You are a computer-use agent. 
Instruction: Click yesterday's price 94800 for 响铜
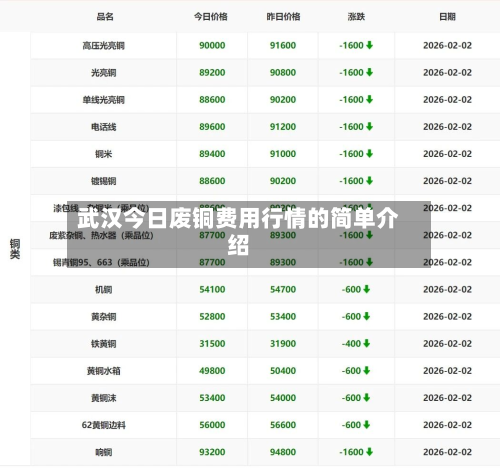(x=283, y=452)
